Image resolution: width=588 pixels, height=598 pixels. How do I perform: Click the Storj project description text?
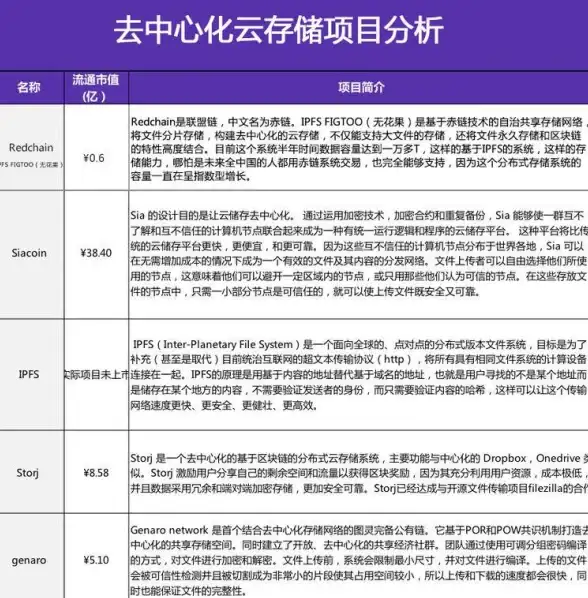358,473
